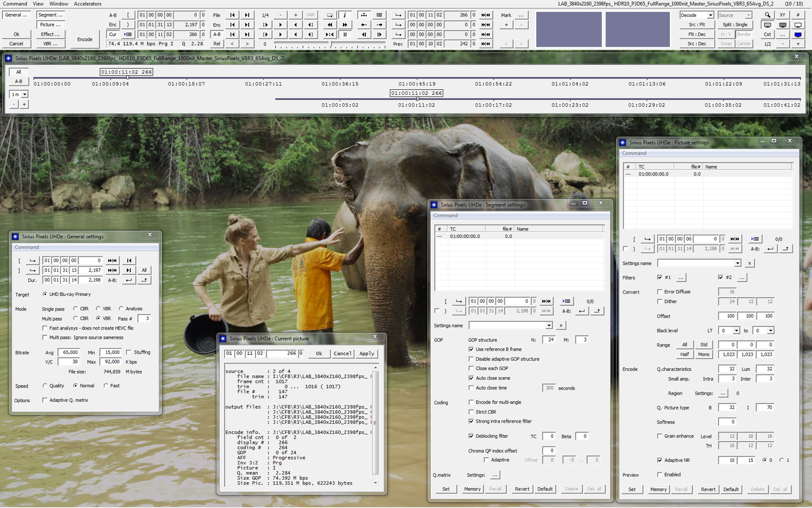Click the lower zoomed timeline marker

417,99
